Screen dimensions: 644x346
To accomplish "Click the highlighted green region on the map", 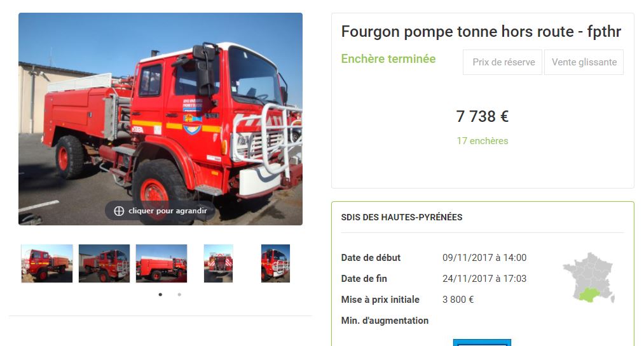I will [589, 295].
